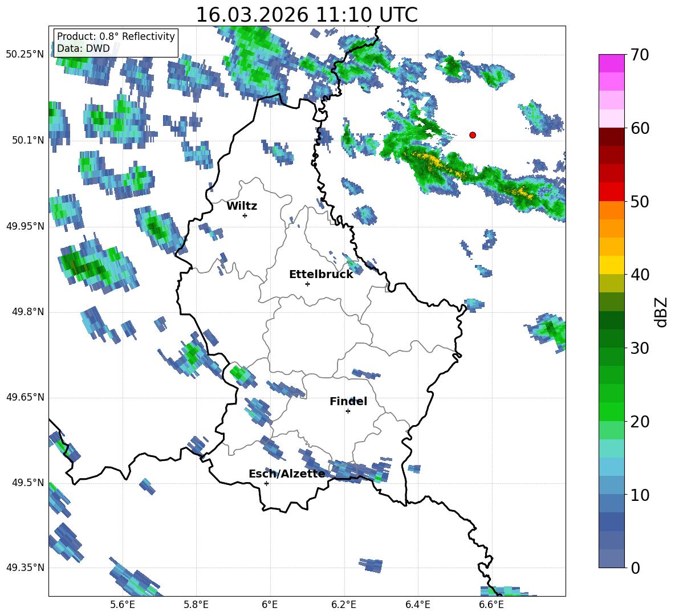Click the colorbar value 40
Viewport: 675px width, 616px height.
click(x=640, y=275)
